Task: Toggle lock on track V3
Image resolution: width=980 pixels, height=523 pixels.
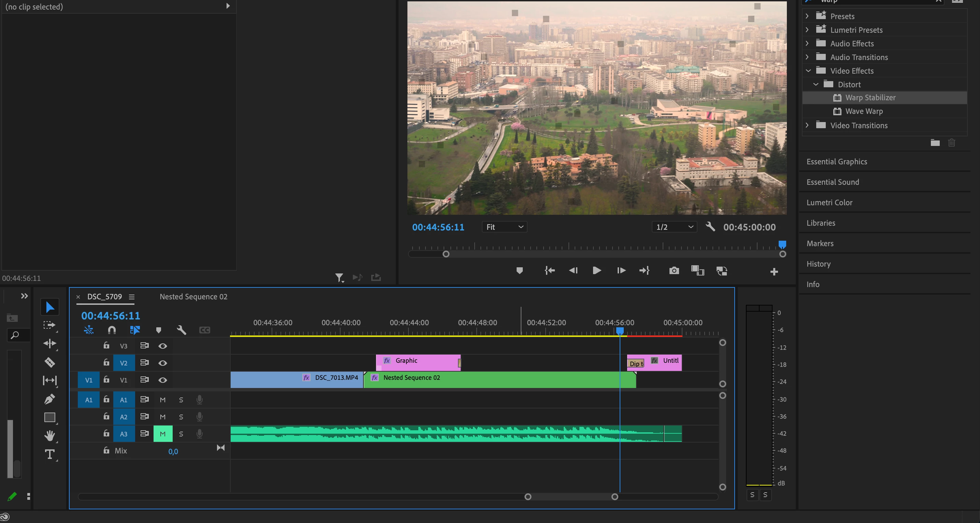Action: (106, 345)
